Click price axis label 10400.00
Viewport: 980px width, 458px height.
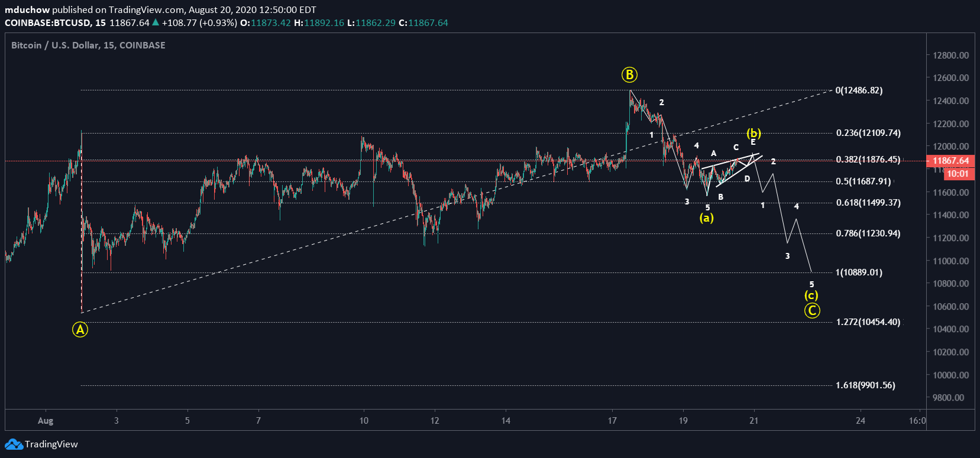click(951, 329)
